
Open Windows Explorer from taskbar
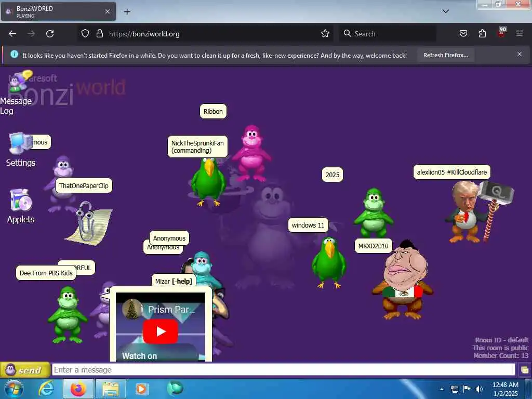[x=111, y=389]
